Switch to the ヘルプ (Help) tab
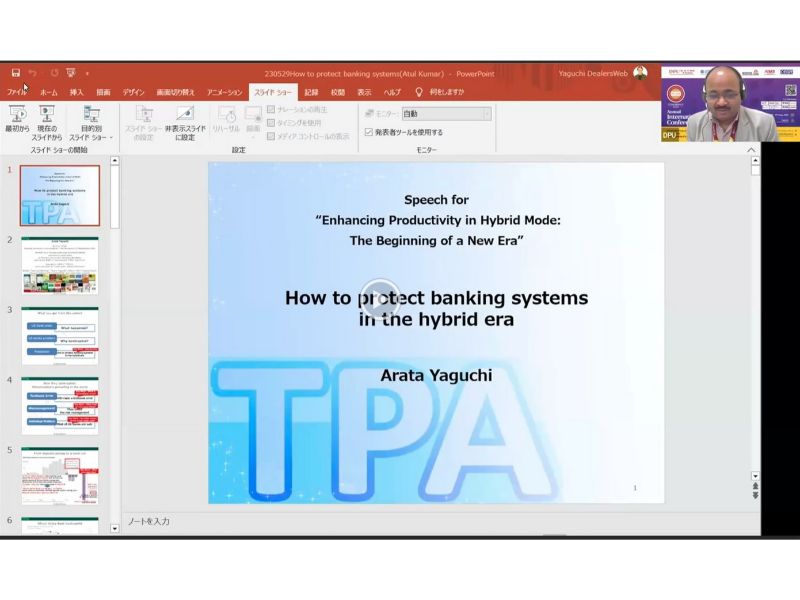Image resolution: width=800 pixels, height=600 pixels. pos(392,92)
